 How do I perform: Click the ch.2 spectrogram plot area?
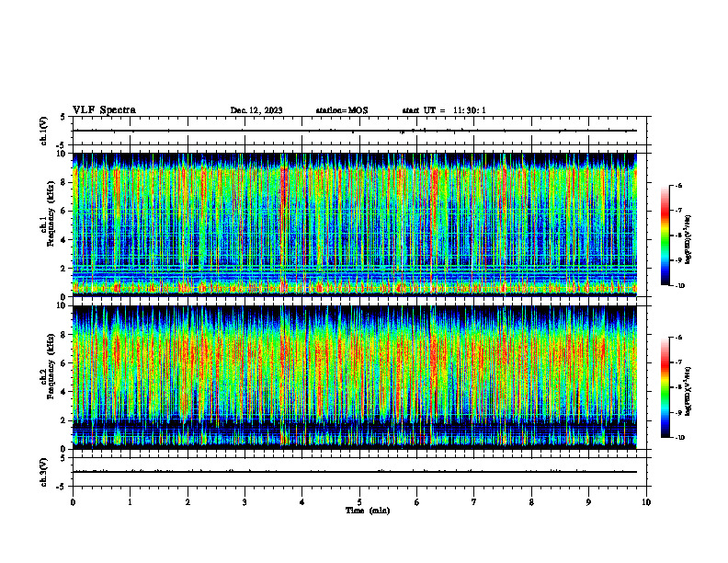click(x=355, y=377)
